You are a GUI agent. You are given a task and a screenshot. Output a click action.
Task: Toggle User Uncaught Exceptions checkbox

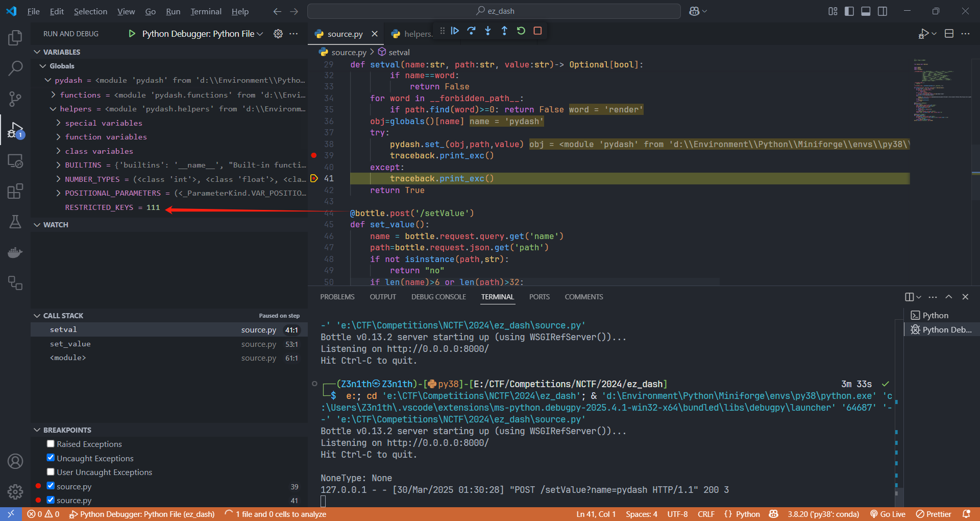point(51,472)
